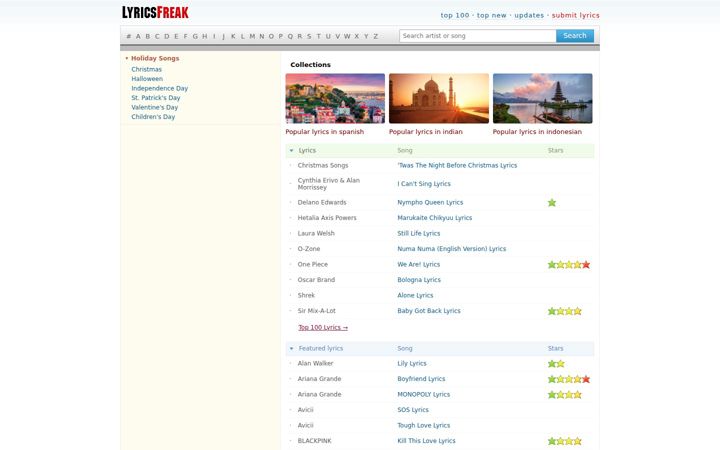Open Halloween holiday songs
Viewport: 720px width, 450px height.
coord(147,79)
